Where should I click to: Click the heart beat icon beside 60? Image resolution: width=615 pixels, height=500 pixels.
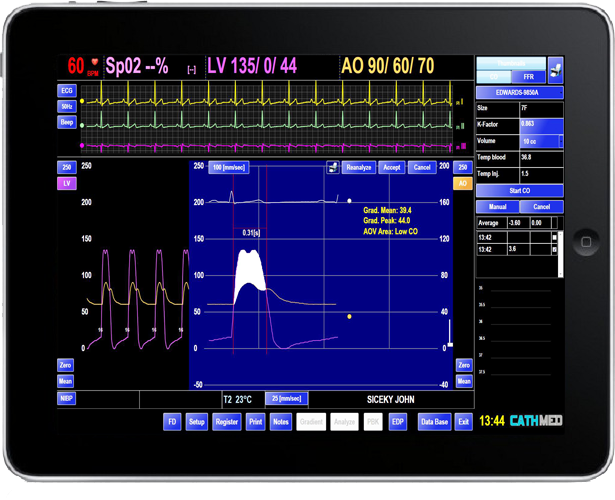94,63
